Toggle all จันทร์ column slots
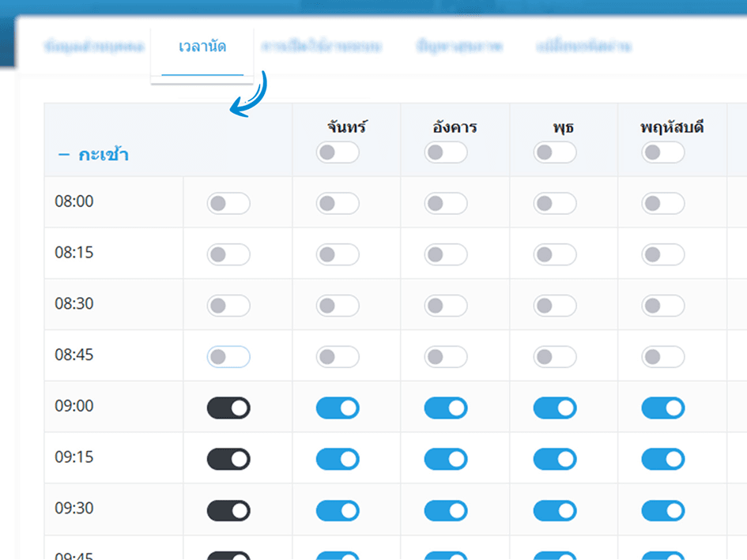This screenshot has width=747, height=560. coord(338,152)
